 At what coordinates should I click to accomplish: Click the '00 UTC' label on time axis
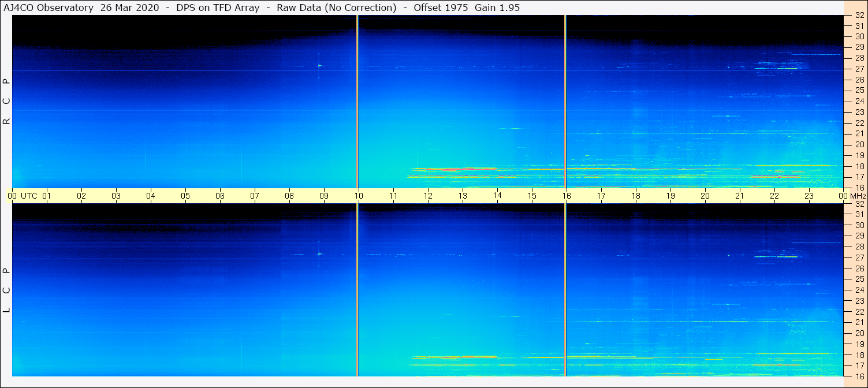point(23,196)
